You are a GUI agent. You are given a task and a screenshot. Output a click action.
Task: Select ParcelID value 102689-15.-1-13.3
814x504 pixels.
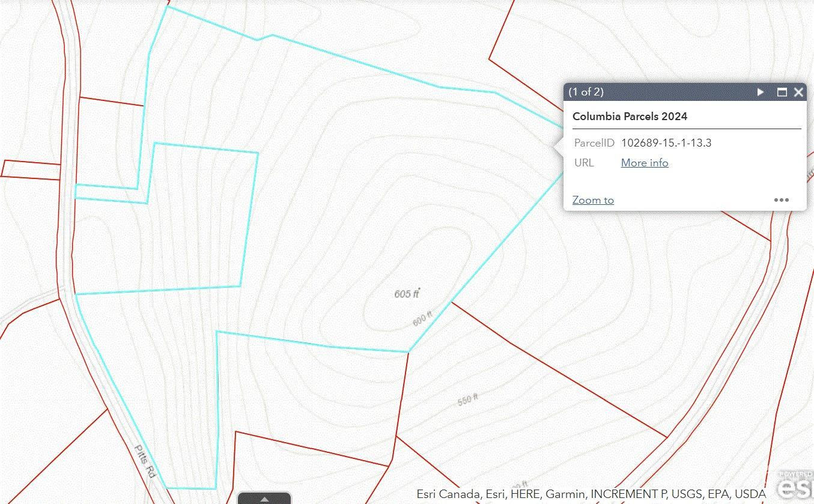point(666,143)
